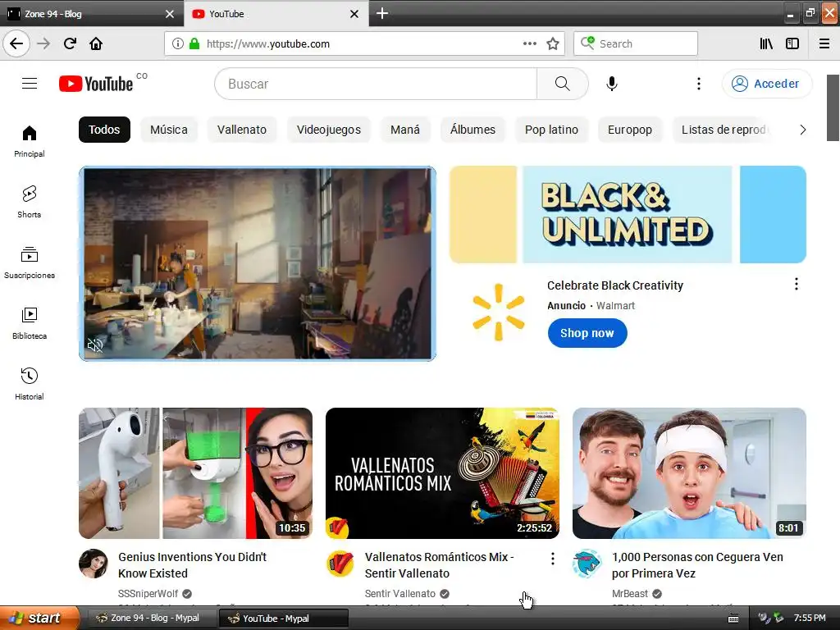840x630 pixels.
Task: Click the search magnifier button in YouTube
Action: pyautogui.click(x=562, y=84)
